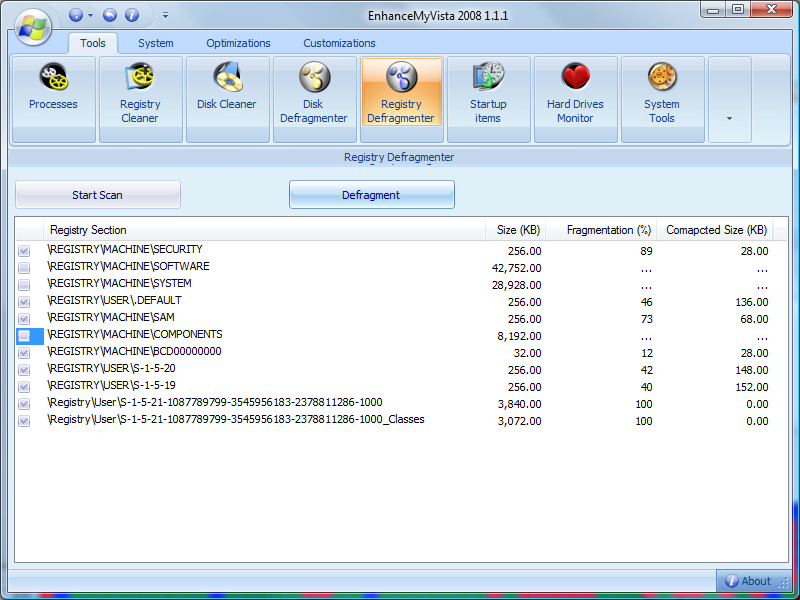The height and width of the screenshot is (600, 800).
Task: Open the Customize Quick Access Toolbar dropdown
Action: 165,15
